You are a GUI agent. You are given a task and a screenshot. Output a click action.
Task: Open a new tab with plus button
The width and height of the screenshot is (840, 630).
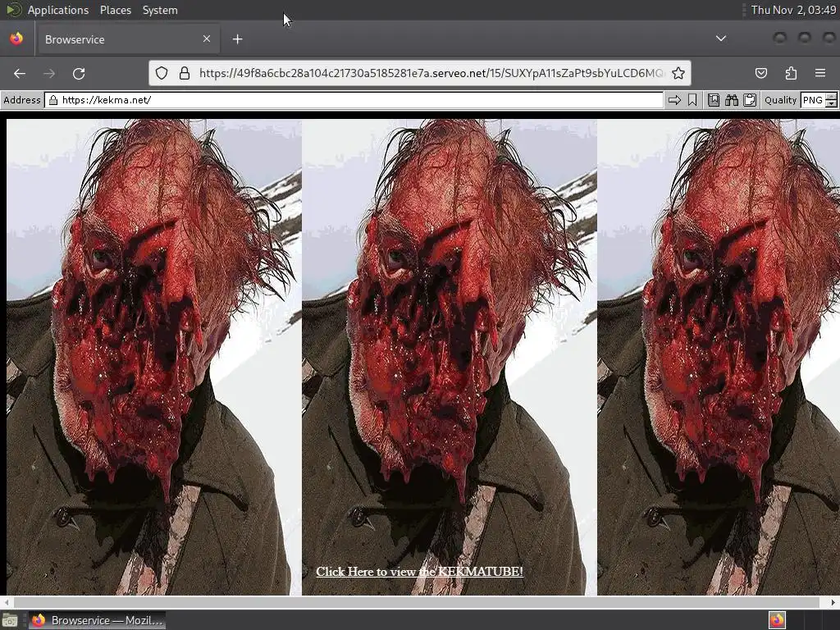point(237,39)
